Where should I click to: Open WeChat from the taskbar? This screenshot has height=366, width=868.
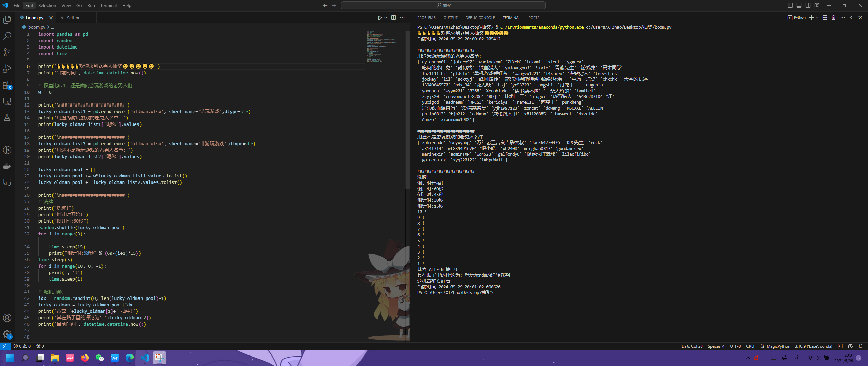point(100,358)
